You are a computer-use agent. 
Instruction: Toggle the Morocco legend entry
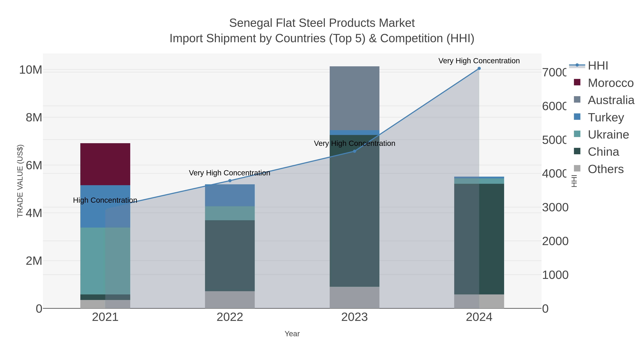pos(604,83)
